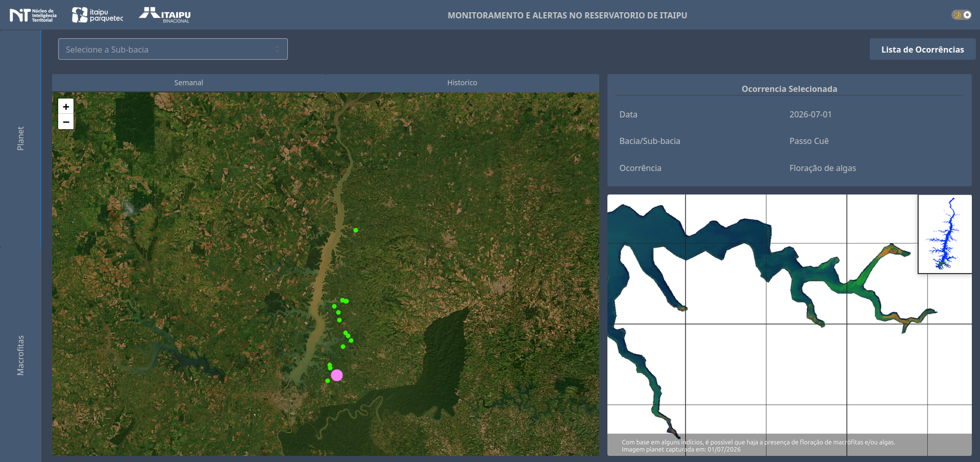The width and height of the screenshot is (980, 462).
Task: Click the NIT Núcleo de Inteligência Territorial logo
Action: [x=33, y=15]
